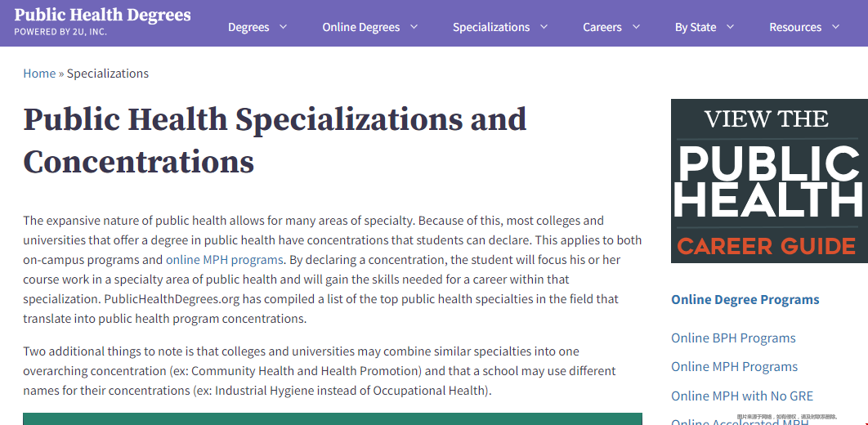Open the By State menu item
Viewport: 868px width, 425px height.
point(696,27)
